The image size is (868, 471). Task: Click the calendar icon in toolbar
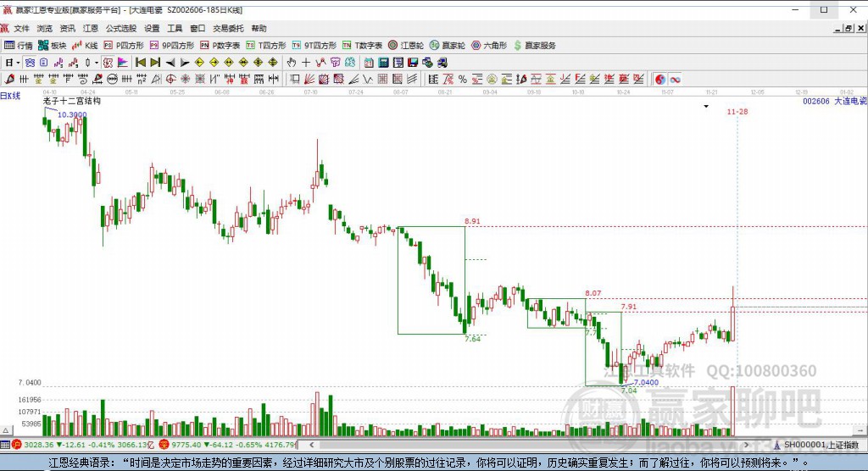point(369,63)
